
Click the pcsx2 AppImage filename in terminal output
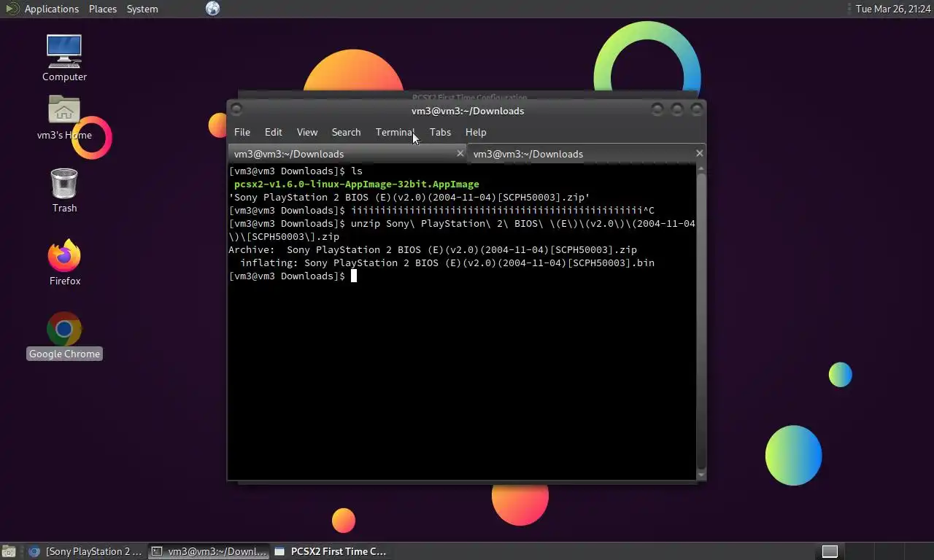356,184
